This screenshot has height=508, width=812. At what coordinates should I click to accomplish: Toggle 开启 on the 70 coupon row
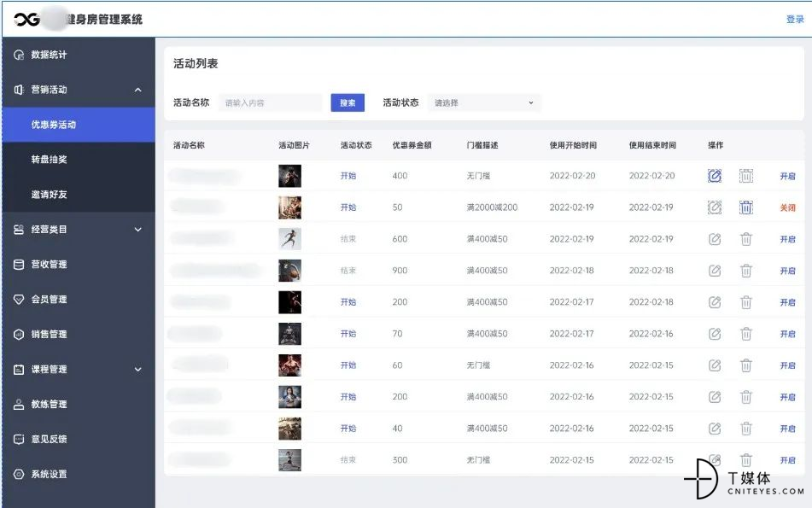(787, 334)
